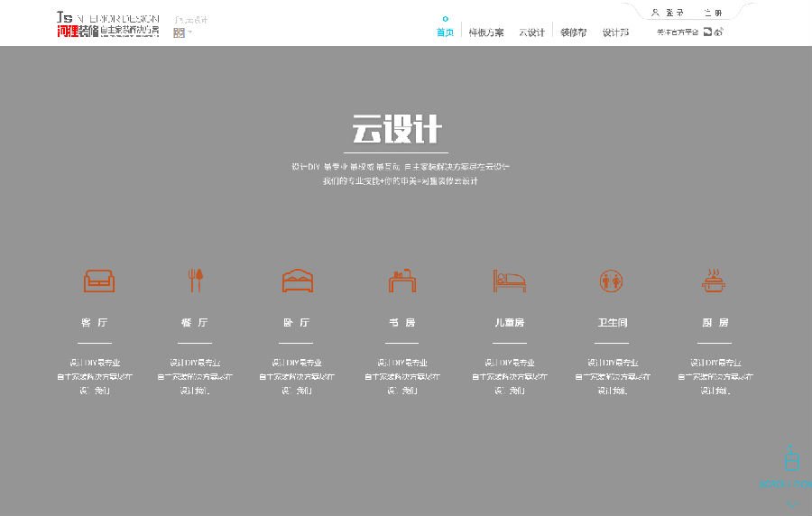Viewport: 812px width, 516px height.
Task: Click the user icon beside 登录
Action: coord(655,13)
